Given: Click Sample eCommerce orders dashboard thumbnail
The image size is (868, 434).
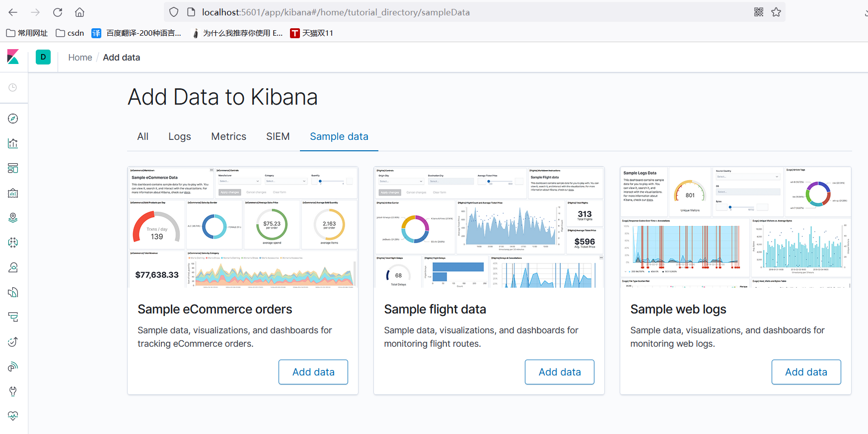Looking at the screenshot, I should 243,227.
